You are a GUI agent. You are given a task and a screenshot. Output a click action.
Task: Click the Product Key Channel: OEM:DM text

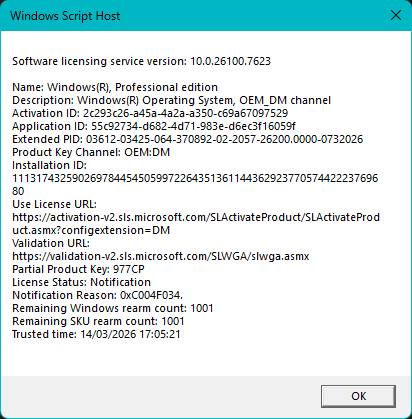[91, 152]
